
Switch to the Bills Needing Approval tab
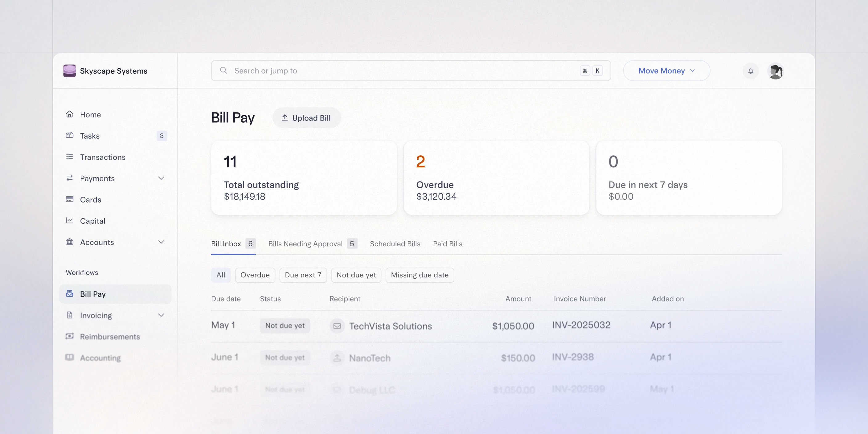pyautogui.click(x=305, y=244)
